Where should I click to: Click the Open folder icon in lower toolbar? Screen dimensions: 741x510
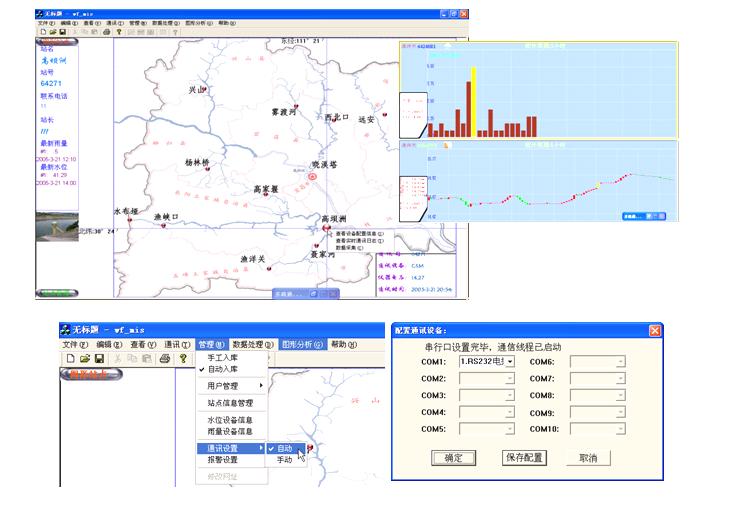[85, 358]
